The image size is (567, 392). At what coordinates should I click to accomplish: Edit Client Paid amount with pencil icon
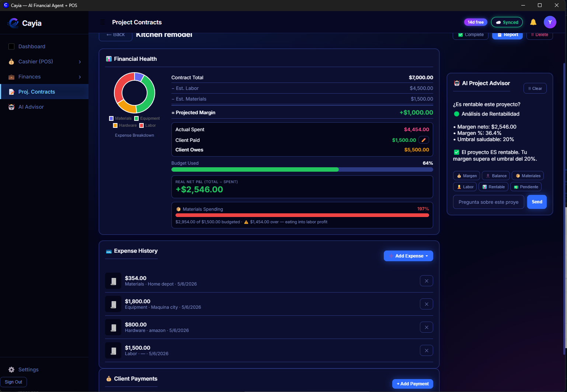click(424, 140)
